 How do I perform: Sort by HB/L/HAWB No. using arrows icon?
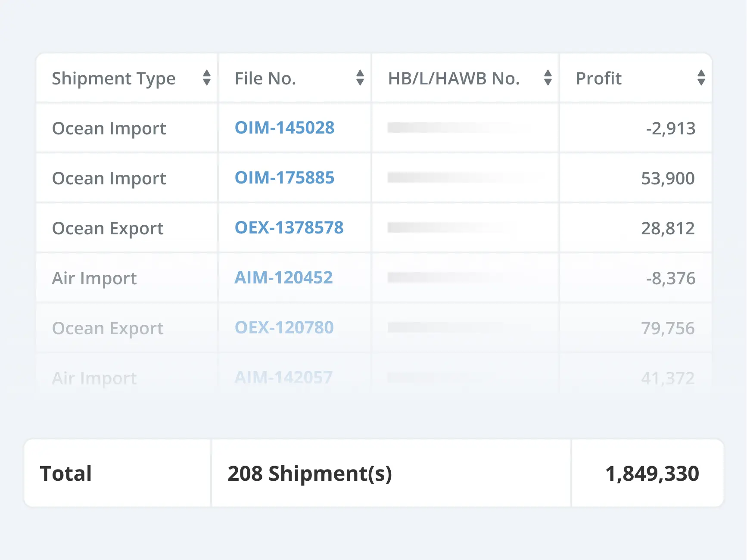[548, 78]
